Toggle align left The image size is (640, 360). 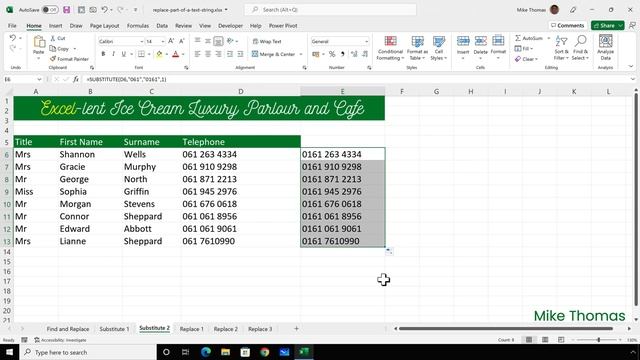point(197,54)
